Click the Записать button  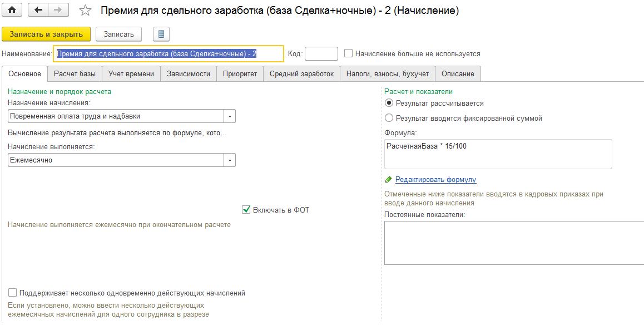click(x=118, y=35)
